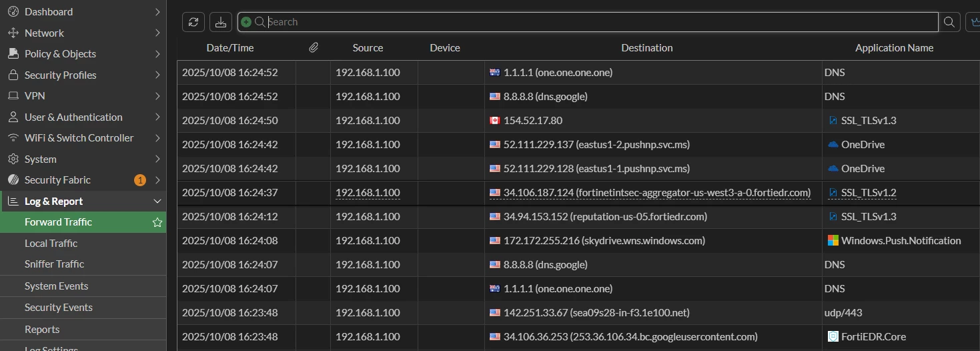Click the orange notification badge on Security Fabric
The image size is (980, 351).
(x=140, y=180)
